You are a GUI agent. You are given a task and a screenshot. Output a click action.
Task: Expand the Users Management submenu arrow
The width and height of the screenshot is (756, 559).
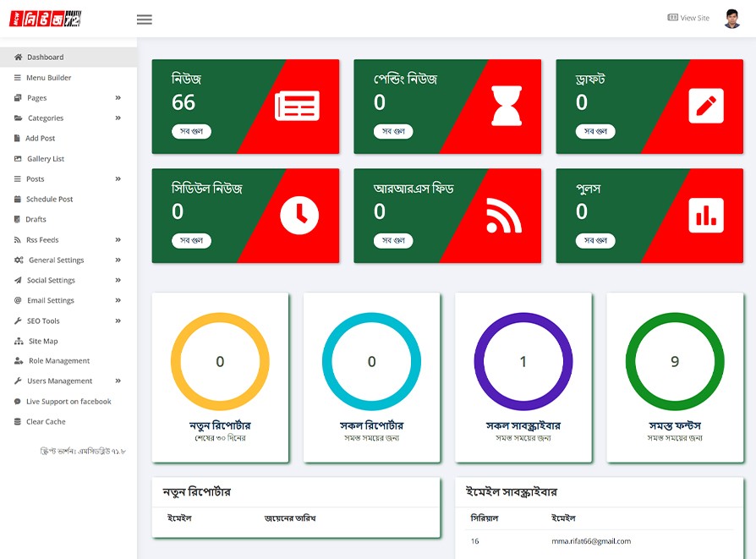coord(118,381)
